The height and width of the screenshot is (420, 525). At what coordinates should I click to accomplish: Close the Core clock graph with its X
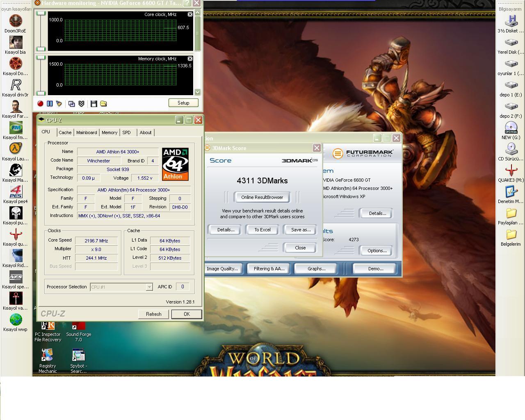click(190, 14)
